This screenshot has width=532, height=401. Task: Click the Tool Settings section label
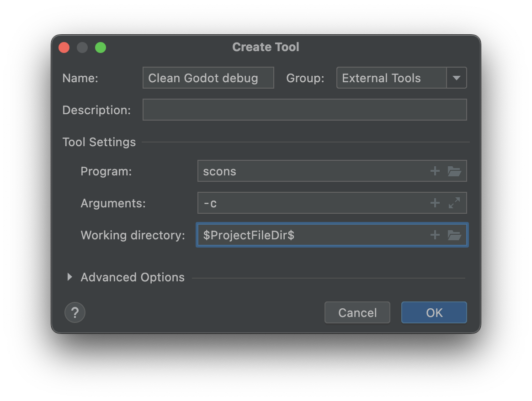coord(99,142)
